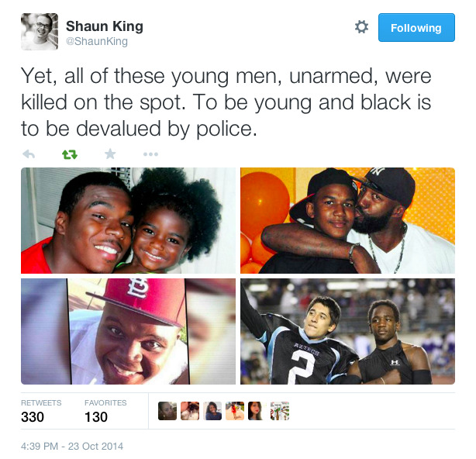Open football players photo with jersey 2
The image size is (476, 459).
tap(347, 331)
